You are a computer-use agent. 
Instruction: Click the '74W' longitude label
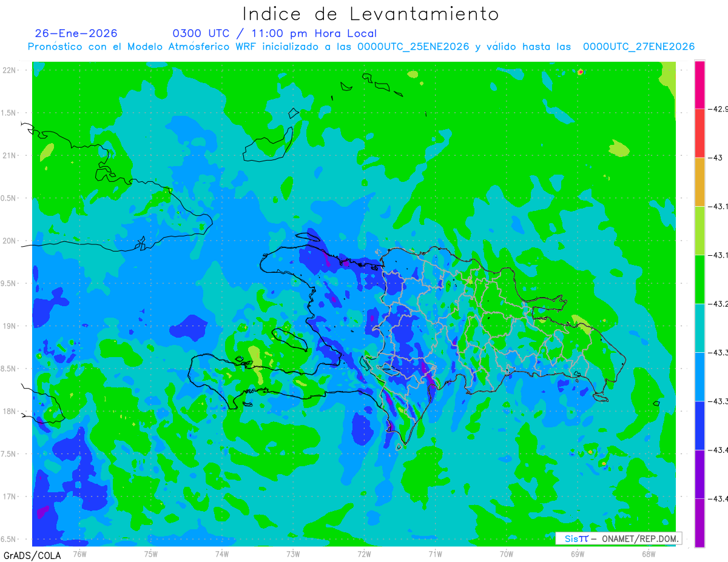tap(221, 554)
